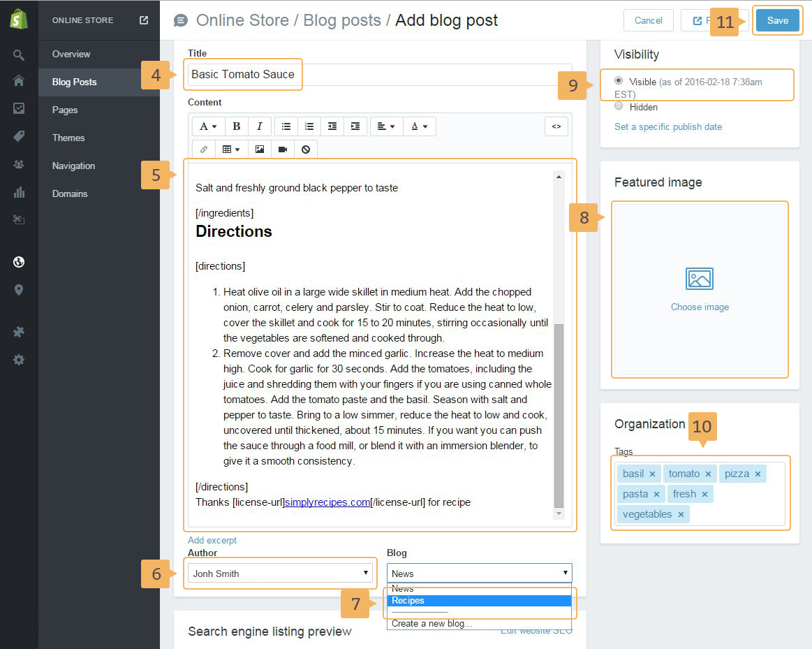Toggle the bulleted list icon
Image resolution: width=812 pixels, height=649 pixels.
pos(286,126)
